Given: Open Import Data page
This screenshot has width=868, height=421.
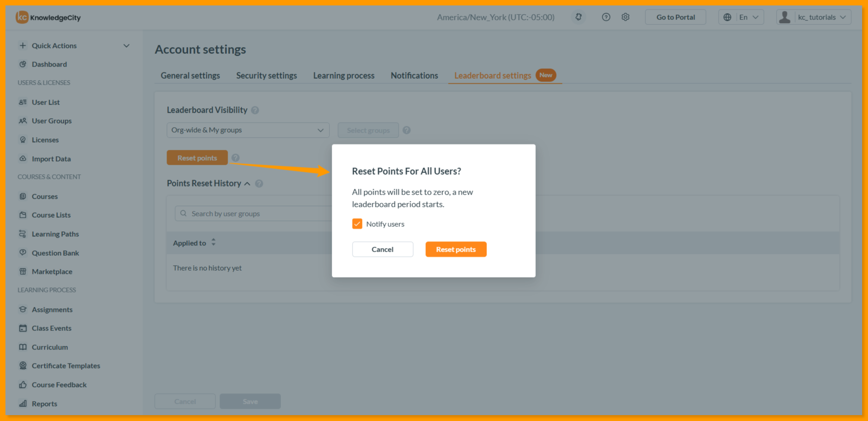Looking at the screenshot, I should [51, 159].
